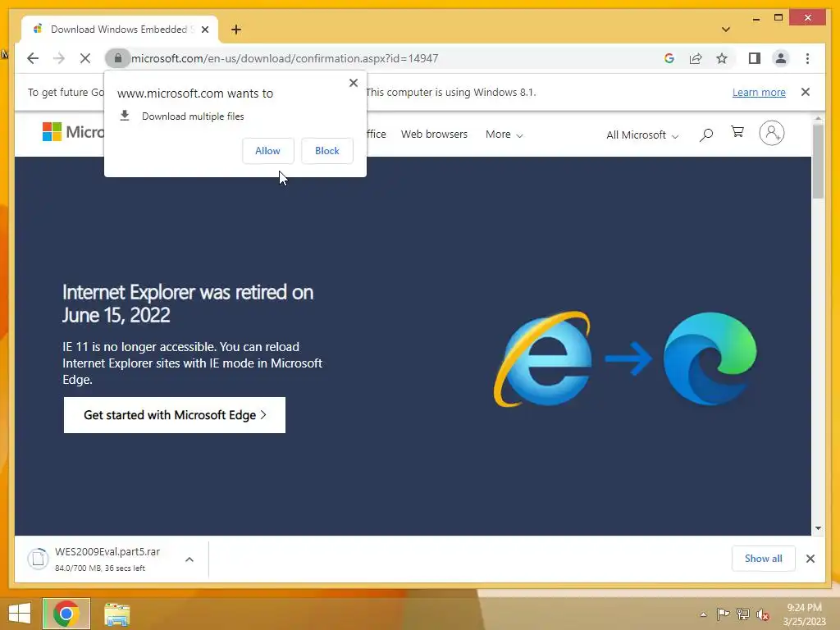Click the muted volume tray icon
Viewport: 840px width, 630px height.
pyautogui.click(x=763, y=614)
